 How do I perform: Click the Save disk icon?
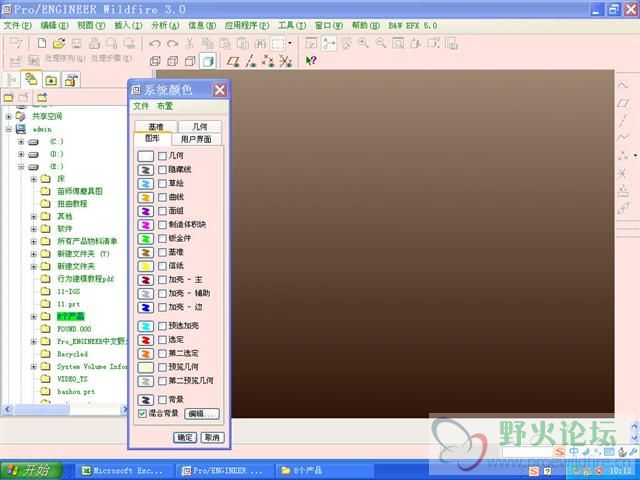(x=77, y=43)
